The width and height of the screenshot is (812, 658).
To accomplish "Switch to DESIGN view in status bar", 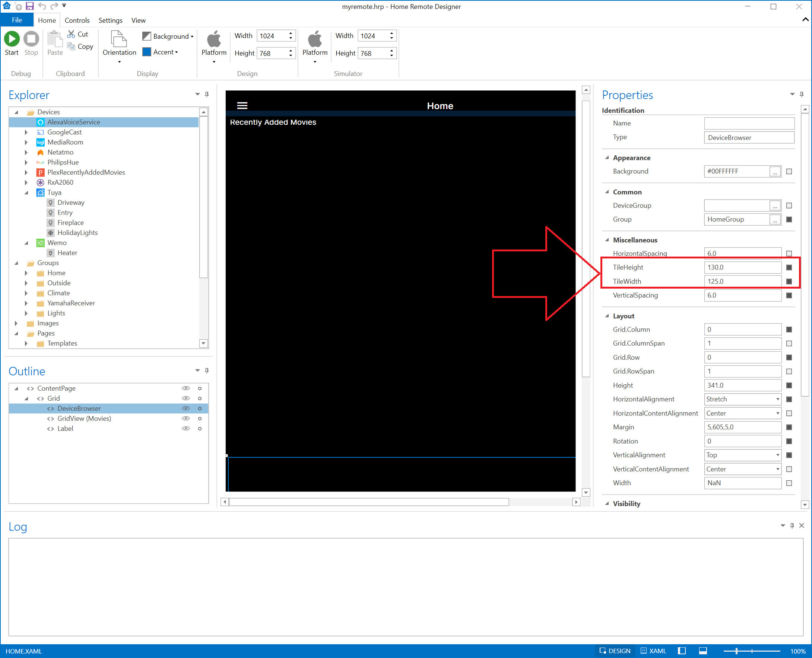I will [615, 651].
